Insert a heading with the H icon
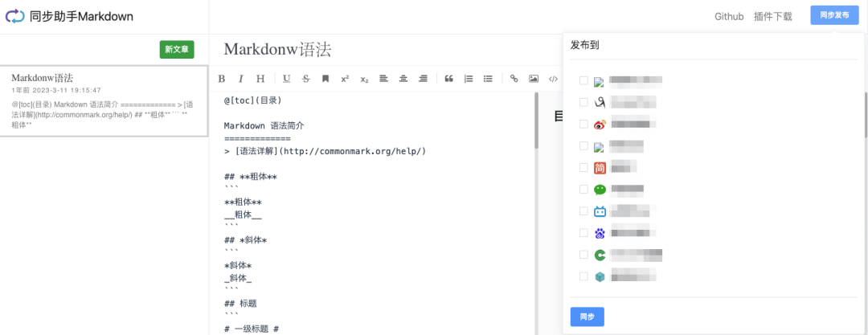 pyautogui.click(x=260, y=79)
